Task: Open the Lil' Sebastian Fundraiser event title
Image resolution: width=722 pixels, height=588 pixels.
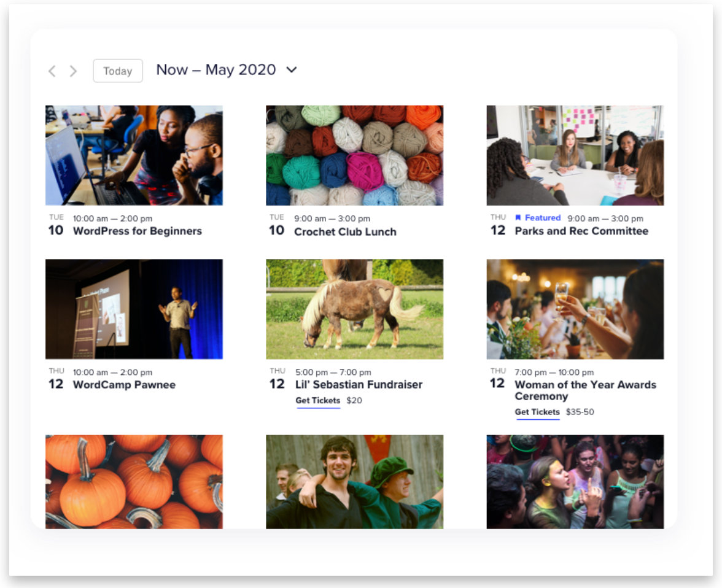Action: click(x=359, y=385)
